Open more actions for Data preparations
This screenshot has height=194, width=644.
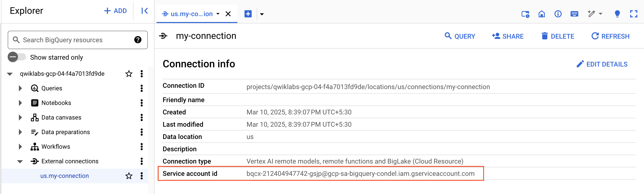click(x=142, y=132)
